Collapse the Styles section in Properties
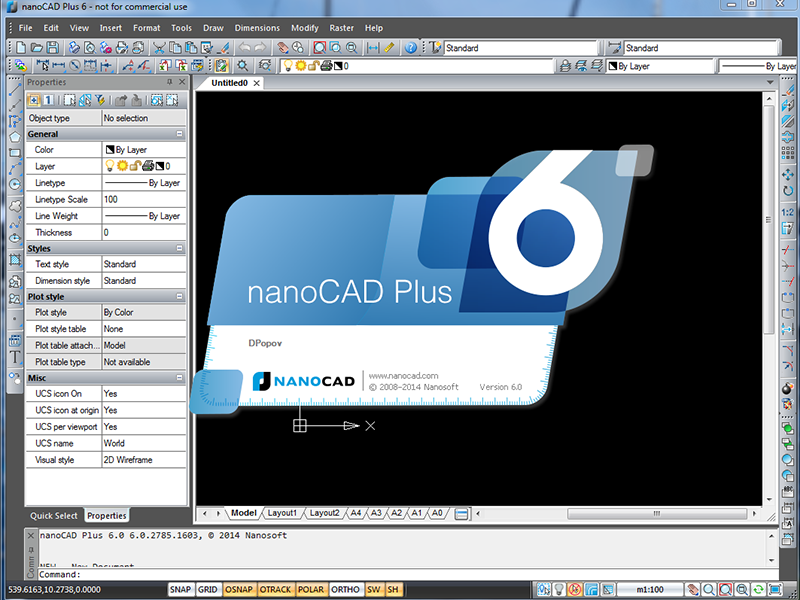 coord(180,248)
